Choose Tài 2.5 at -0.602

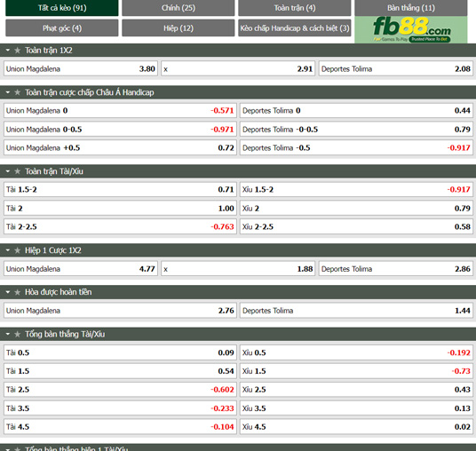click(x=120, y=390)
